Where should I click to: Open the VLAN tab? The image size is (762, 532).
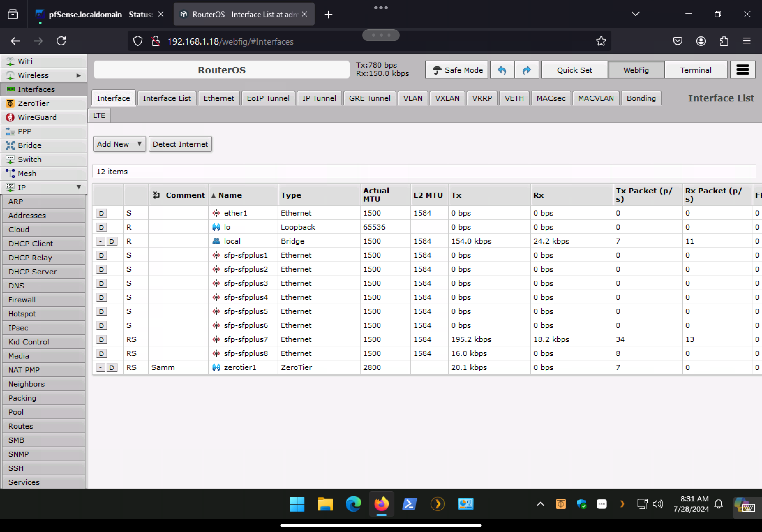(413, 98)
